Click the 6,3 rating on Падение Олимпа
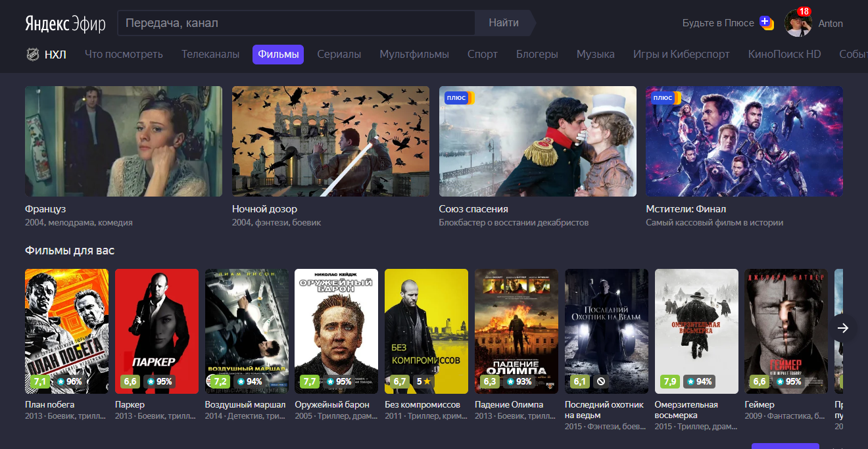This screenshot has width=868, height=449. click(489, 381)
